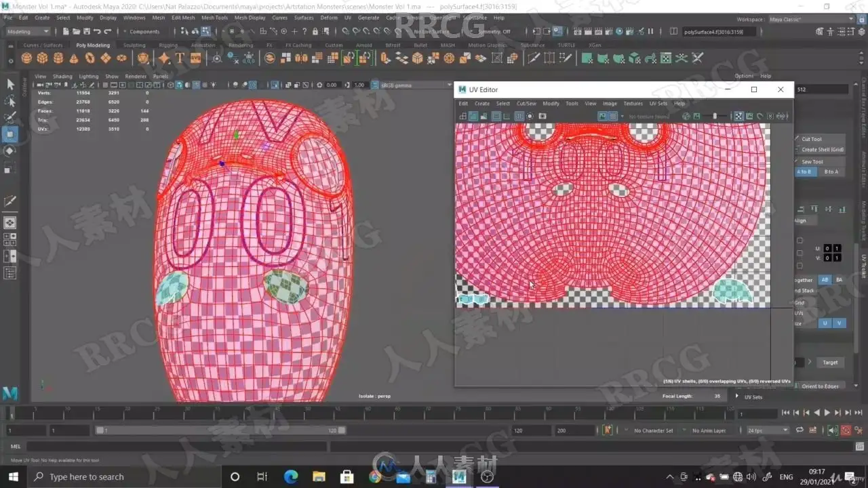The height and width of the screenshot is (488, 868).
Task: Enable the A to B sew option
Action: click(x=804, y=171)
